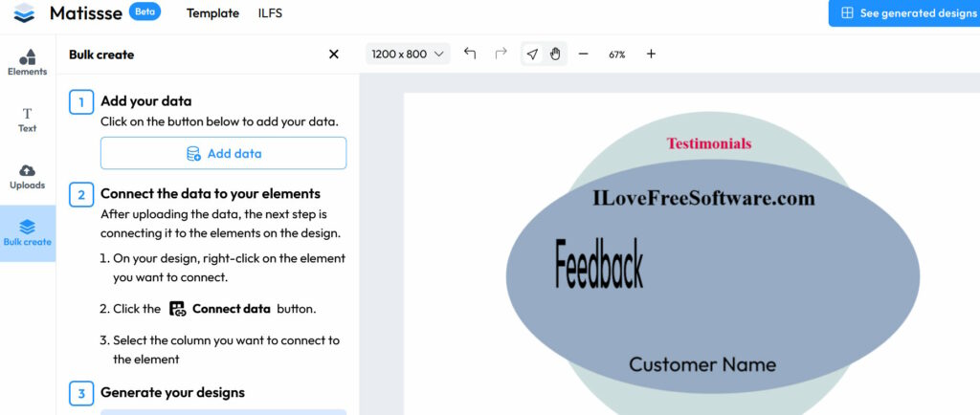The height and width of the screenshot is (415, 980).
Task: Click the Connect data icon in instructions
Action: click(x=177, y=308)
